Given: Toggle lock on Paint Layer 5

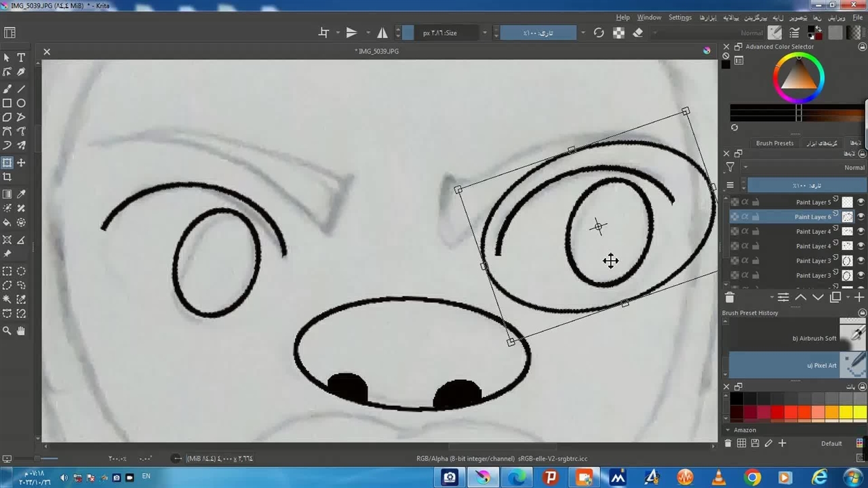Looking at the screenshot, I should tap(755, 202).
